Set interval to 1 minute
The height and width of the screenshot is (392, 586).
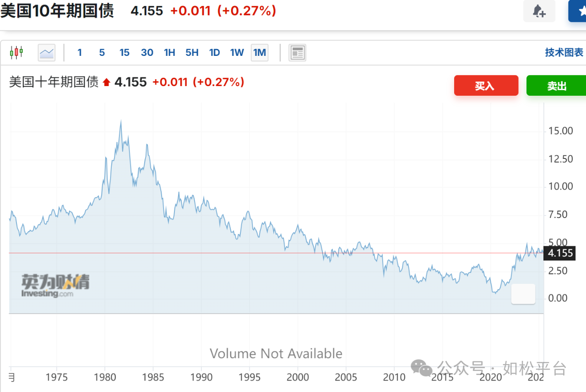pyautogui.click(x=80, y=53)
